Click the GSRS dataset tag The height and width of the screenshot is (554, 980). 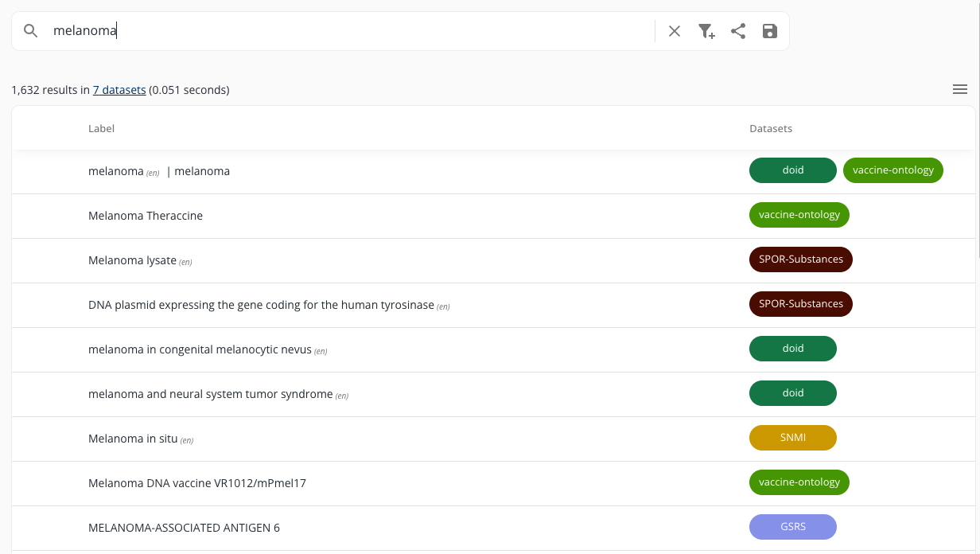tap(792, 527)
